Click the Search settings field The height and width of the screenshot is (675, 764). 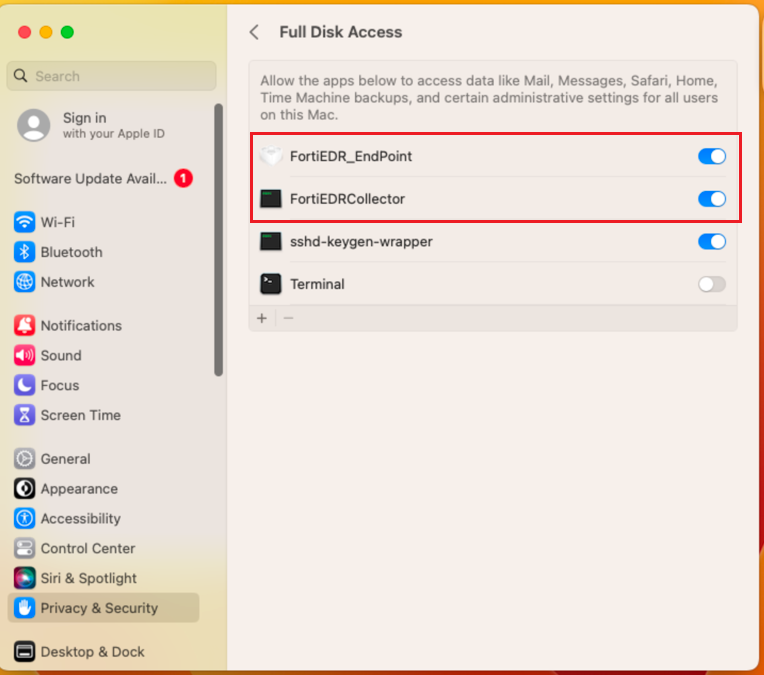pos(112,76)
